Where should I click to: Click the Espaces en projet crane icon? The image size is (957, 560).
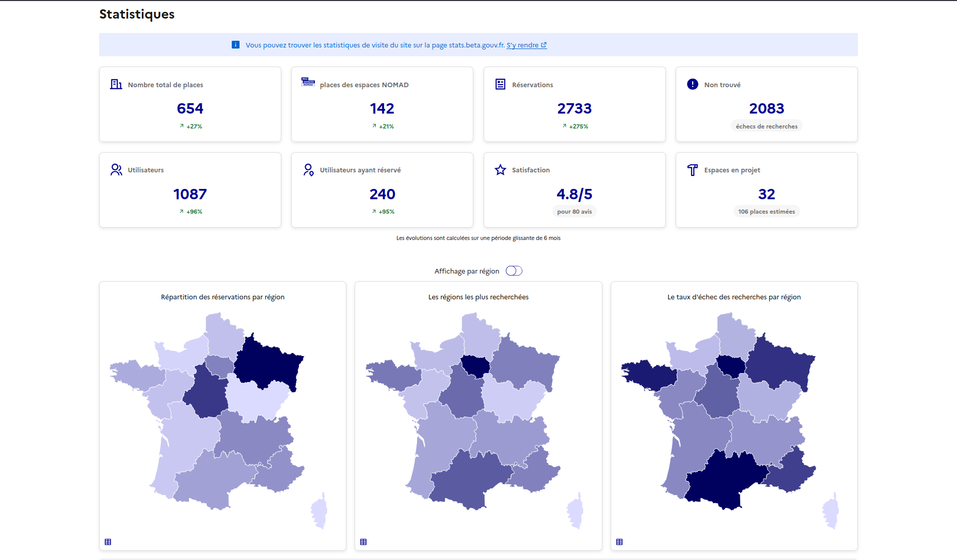(x=693, y=170)
